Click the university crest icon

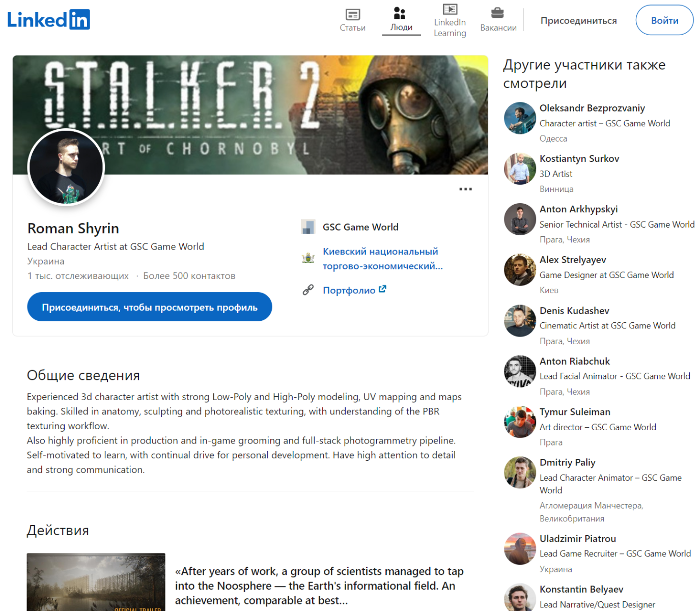(x=308, y=258)
